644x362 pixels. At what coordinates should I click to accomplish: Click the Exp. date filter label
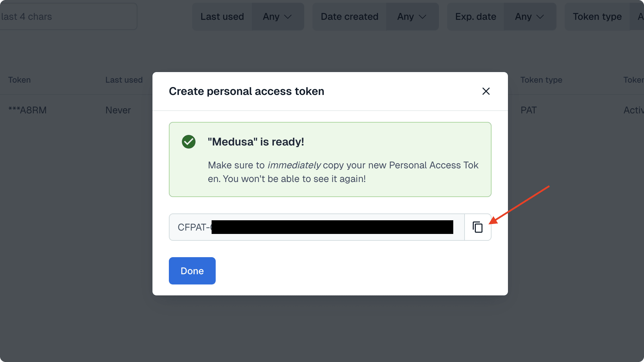(x=475, y=16)
